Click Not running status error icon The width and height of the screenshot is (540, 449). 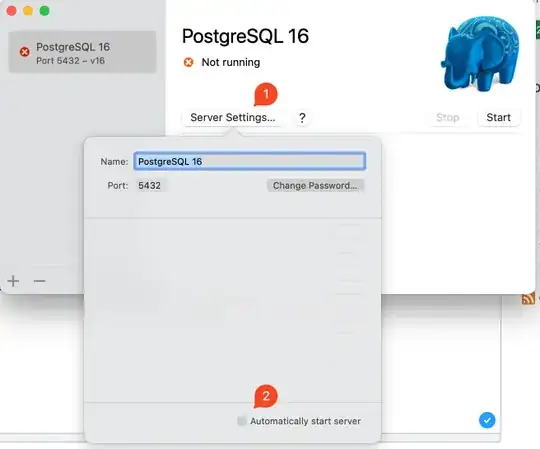tap(188, 62)
